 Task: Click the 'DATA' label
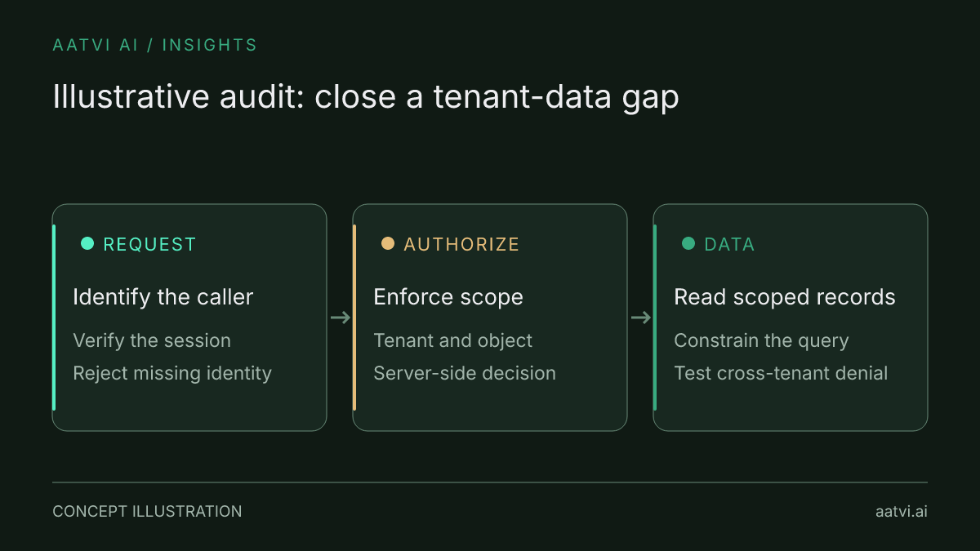729,244
